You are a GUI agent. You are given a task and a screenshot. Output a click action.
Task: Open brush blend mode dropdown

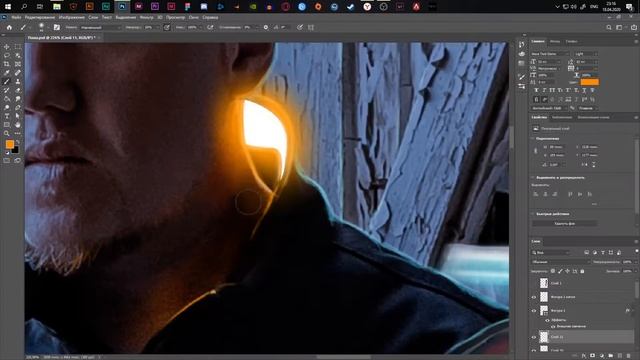[x=100, y=27]
